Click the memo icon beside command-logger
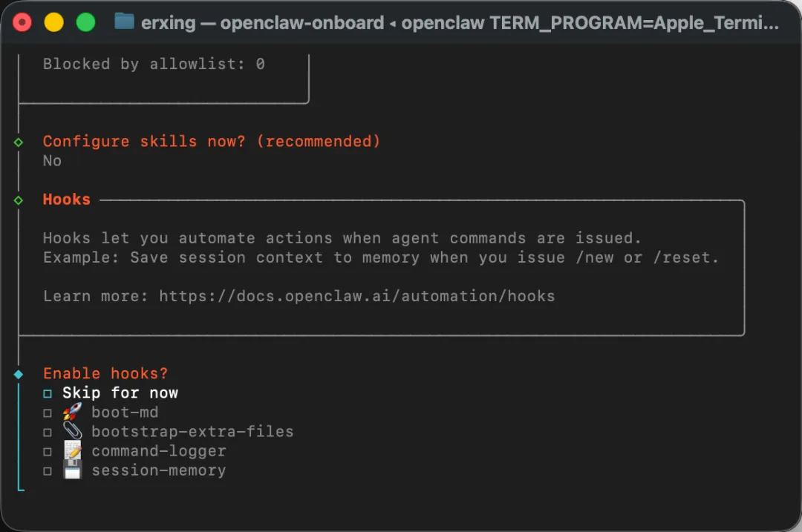 pyautogui.click(x=72, y=450)
